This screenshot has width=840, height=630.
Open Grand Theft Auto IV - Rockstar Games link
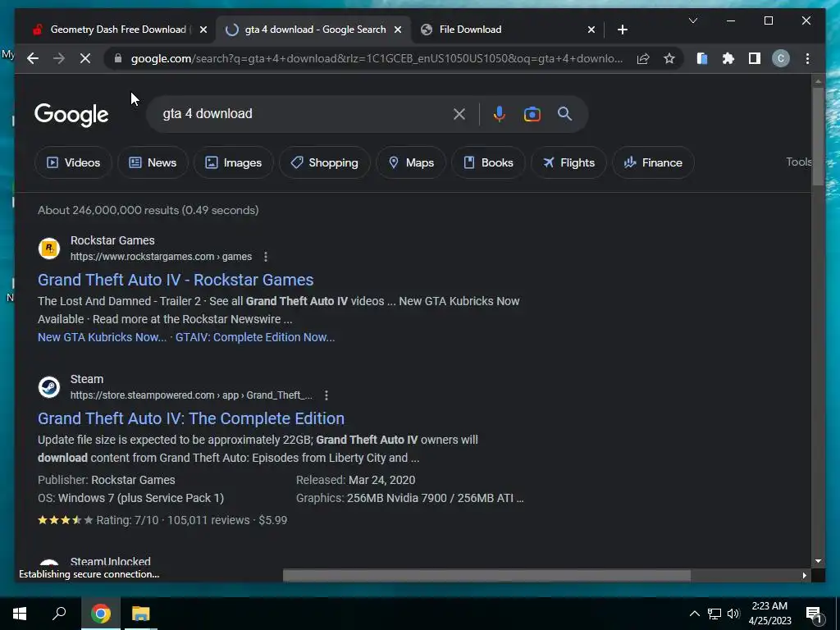point(176,280)
